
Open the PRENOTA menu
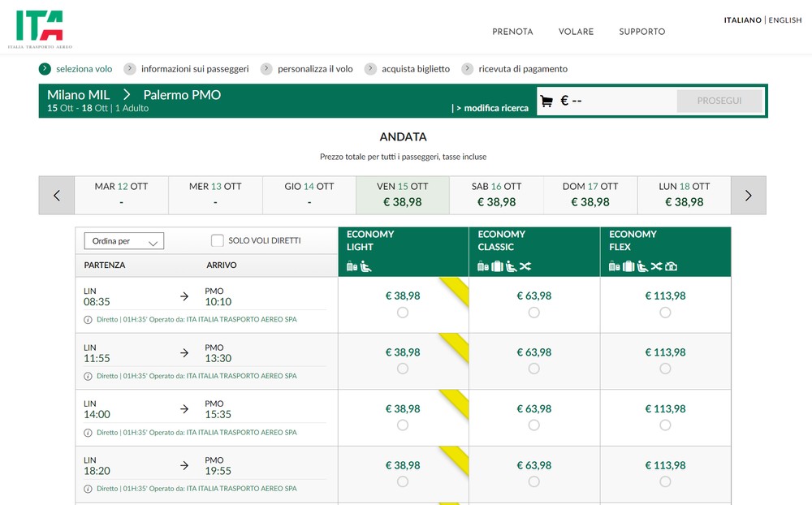[x=512, y=32]
